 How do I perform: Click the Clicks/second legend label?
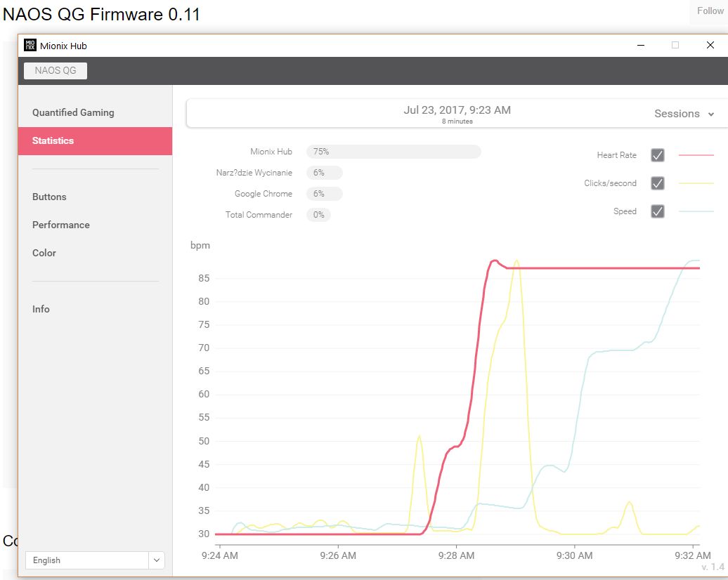tap(610, 183)
